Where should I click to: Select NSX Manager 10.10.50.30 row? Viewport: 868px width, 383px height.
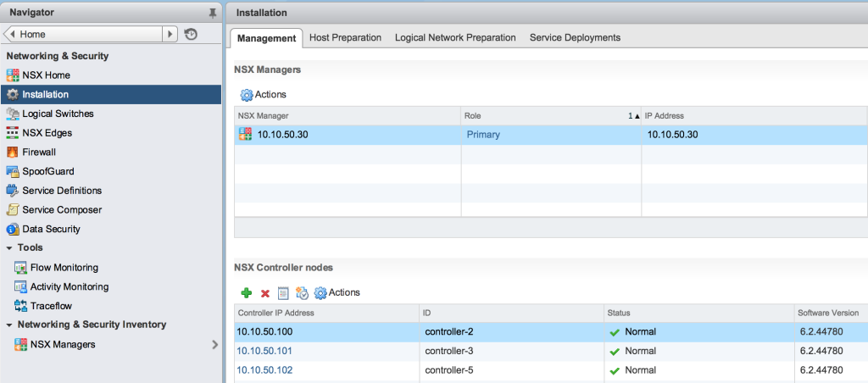[x=551, y=135]
